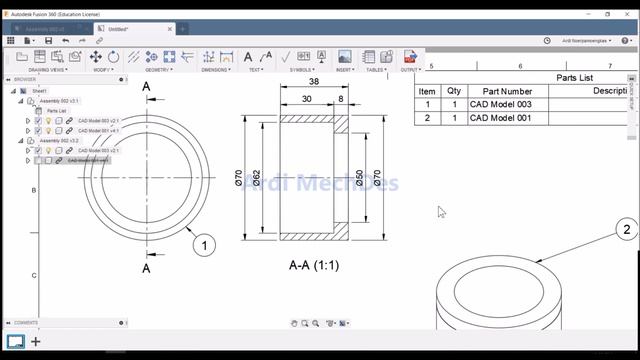Open the DIMENSIONS dropdown
Image resolution: width=640 pixels, height=360 pixels.
pyautogui.click(x=216, y=70)
